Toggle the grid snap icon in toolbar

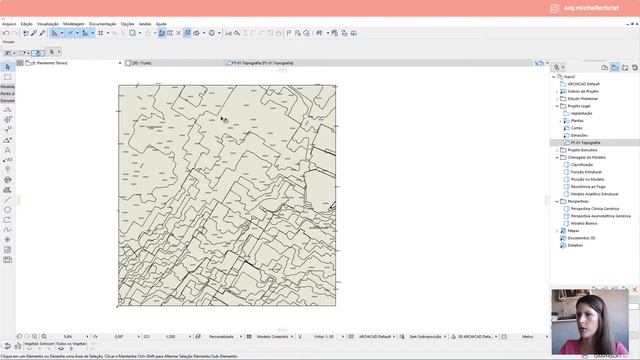coord(100,33)
